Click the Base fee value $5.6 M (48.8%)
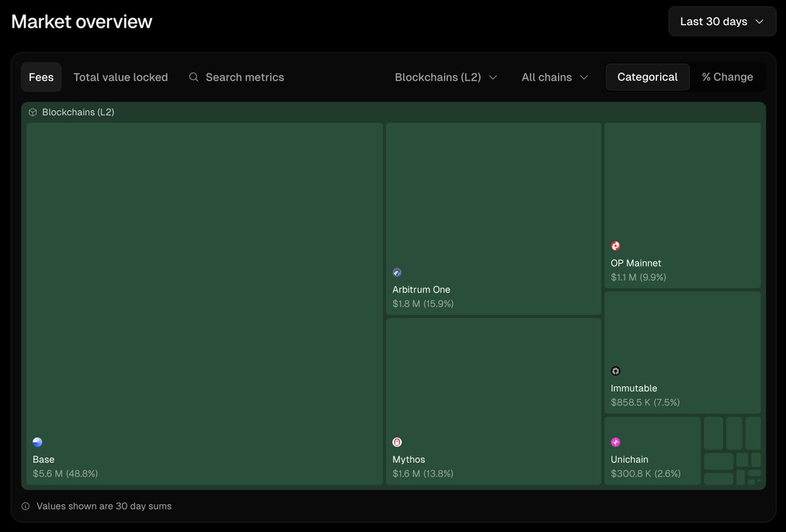The height and width of the screenshot is (532, 786). 65,473
